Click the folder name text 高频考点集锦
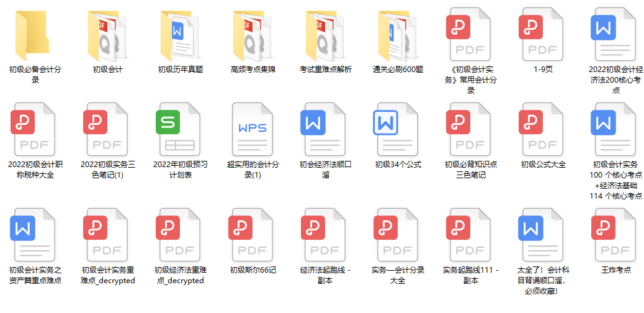The height and width of the screenshot is (313, 644). 253,70
